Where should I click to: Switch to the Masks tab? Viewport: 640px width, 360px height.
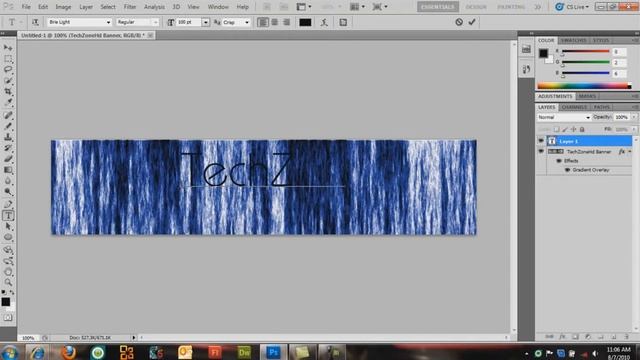coord(587,96)
